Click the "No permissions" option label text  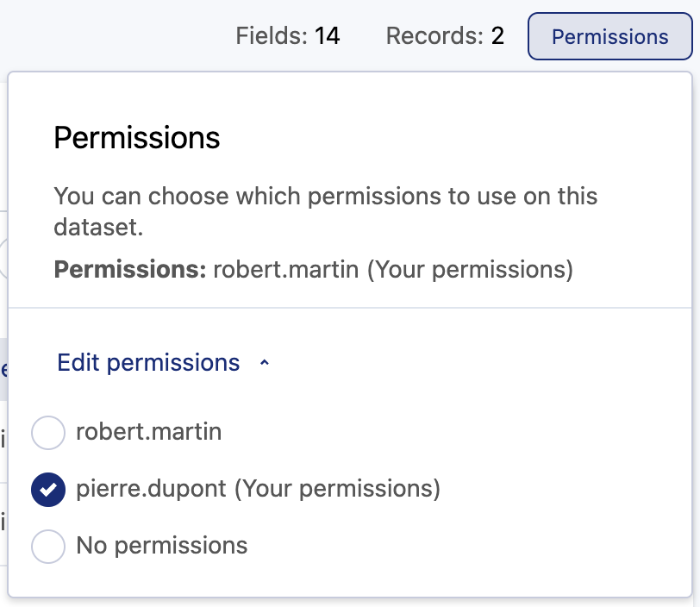[162, 546]
